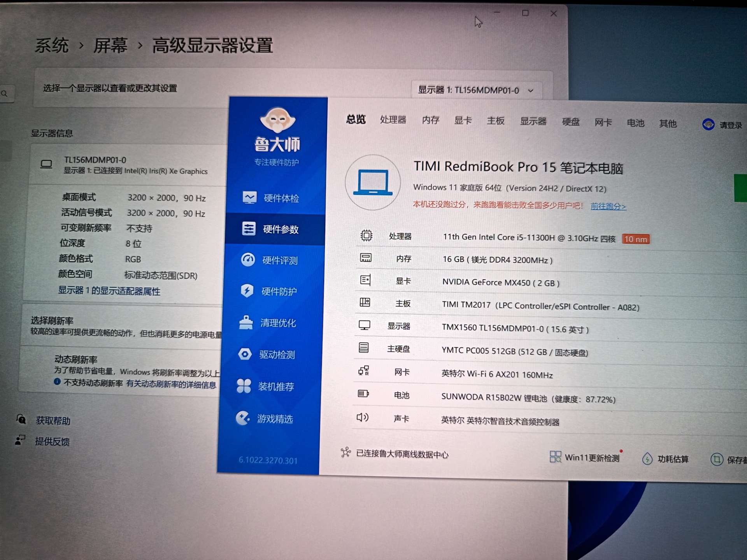The image size is (747, 560).
Task: Expand 显示器 1 display selector dropdown
Action: coord(475,90)
